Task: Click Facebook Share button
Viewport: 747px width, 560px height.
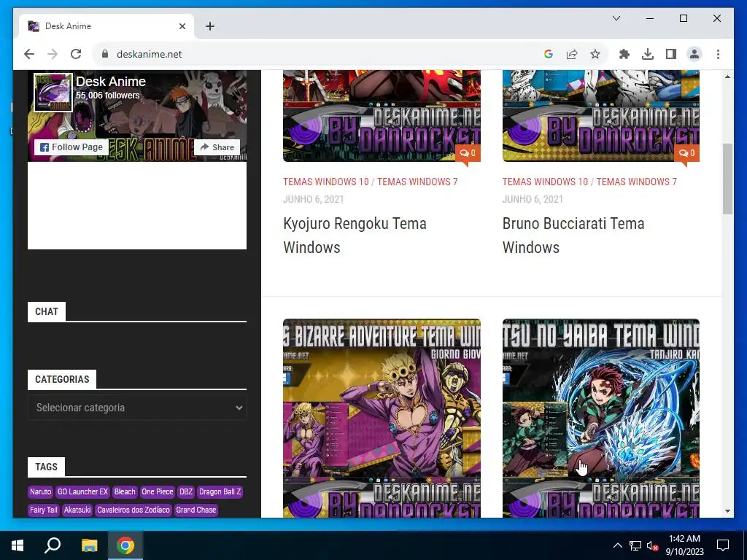Action: (217, 147)
